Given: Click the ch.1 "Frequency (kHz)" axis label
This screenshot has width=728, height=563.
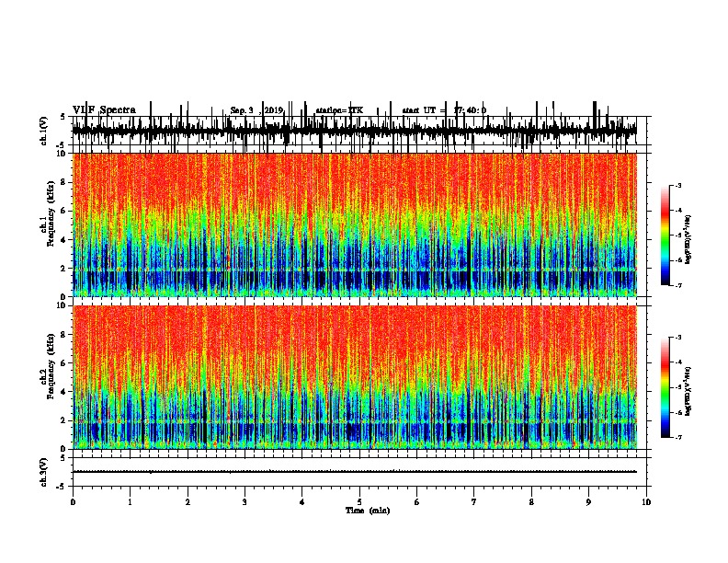Looking at the screenshot, I should (51, 213).
